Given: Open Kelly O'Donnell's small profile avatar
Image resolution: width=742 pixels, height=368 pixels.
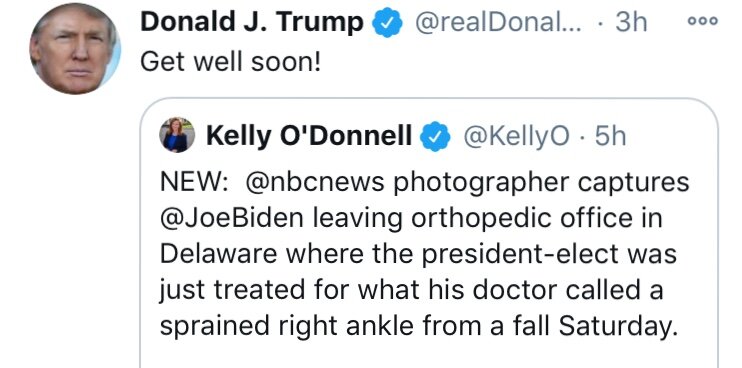Looking at the screenshot, I should (x=177, y=135).
